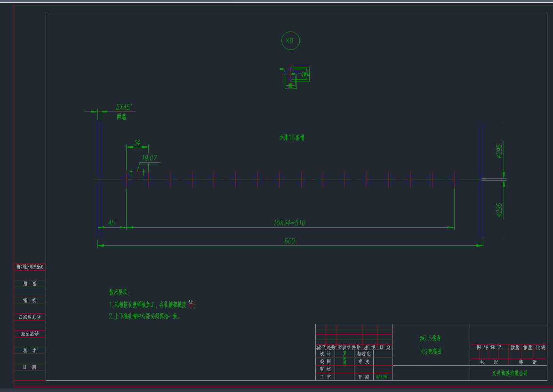Select the 技术要求 heading text
Viewport: 553px width, 392px height.
120,293
